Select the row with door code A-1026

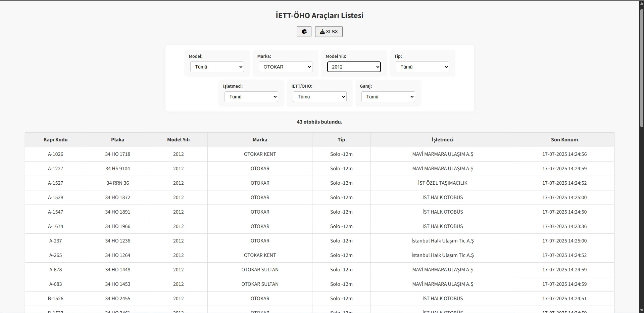(x=55, y=154)
